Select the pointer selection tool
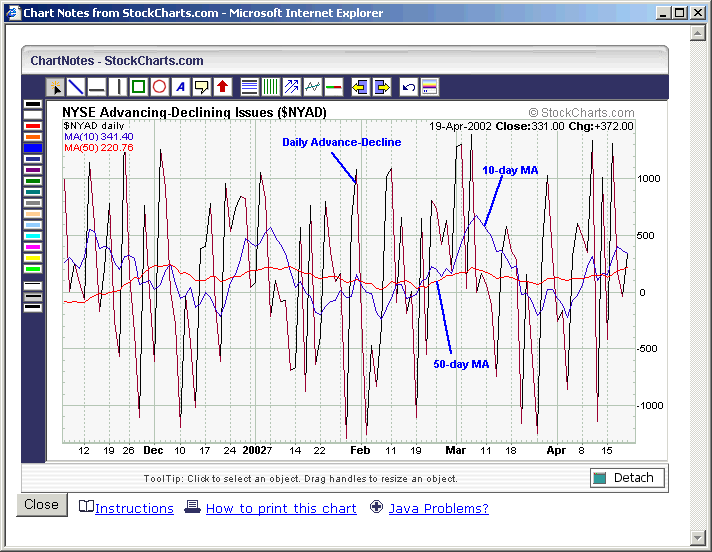The height and width of the screenshot is (552, 712). pyautogui.click(x=55, y=87)
